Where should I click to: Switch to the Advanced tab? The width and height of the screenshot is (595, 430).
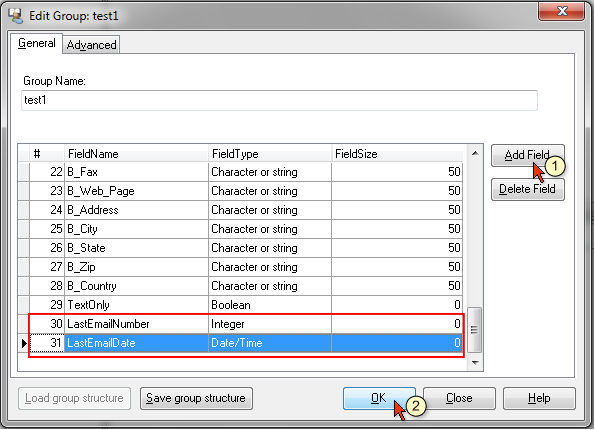91,45
